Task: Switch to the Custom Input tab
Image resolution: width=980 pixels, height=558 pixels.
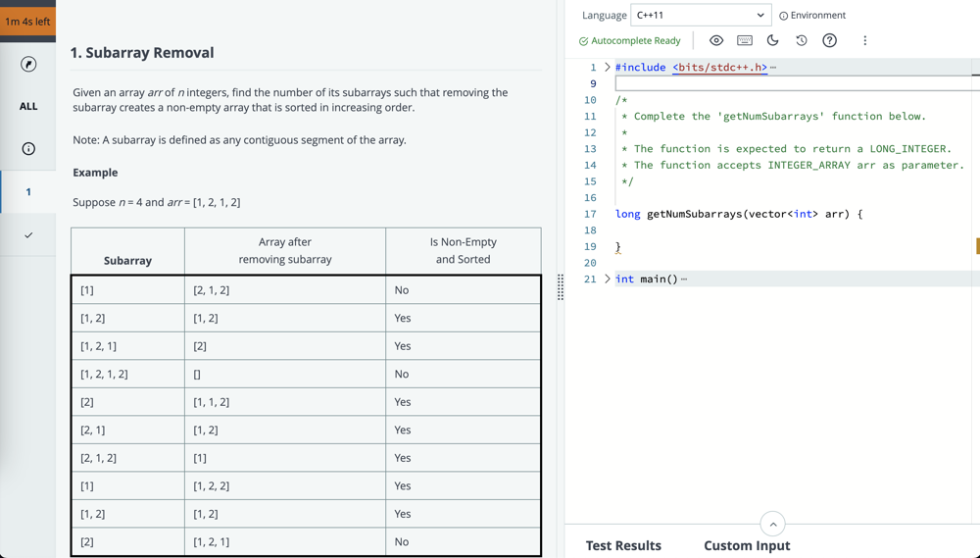Action: (x=746, y=545)
